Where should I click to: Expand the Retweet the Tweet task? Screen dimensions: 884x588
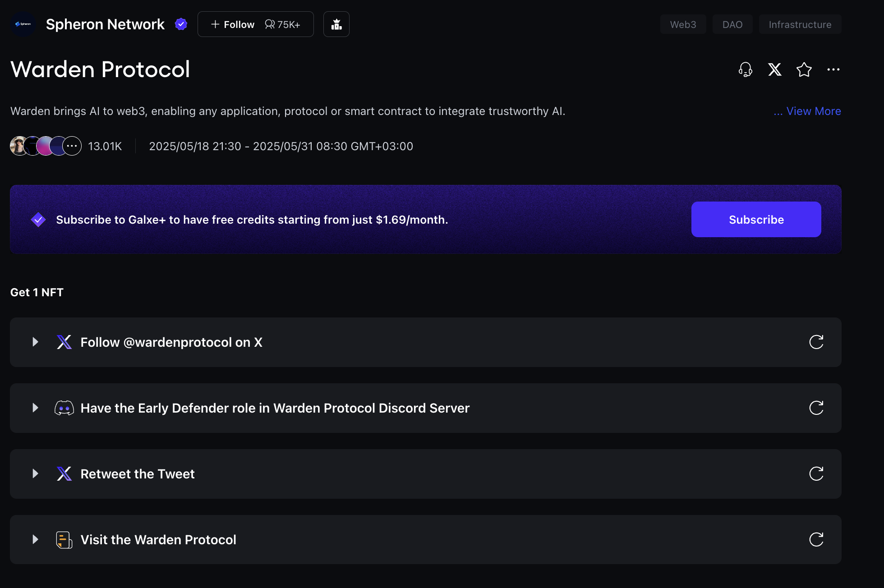(x=35, y=474)
